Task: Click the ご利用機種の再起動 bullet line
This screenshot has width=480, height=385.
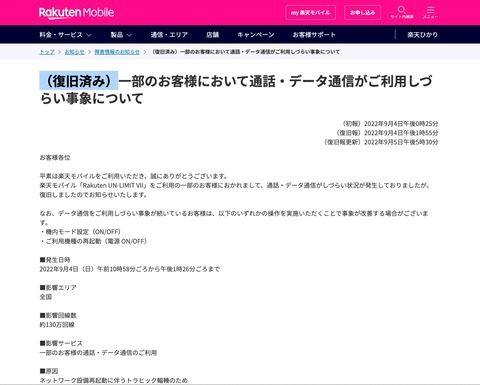Action: [93, 241]
